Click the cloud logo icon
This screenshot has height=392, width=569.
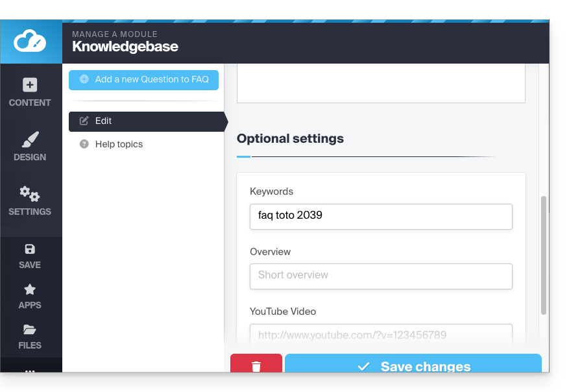tap(30, 42)
